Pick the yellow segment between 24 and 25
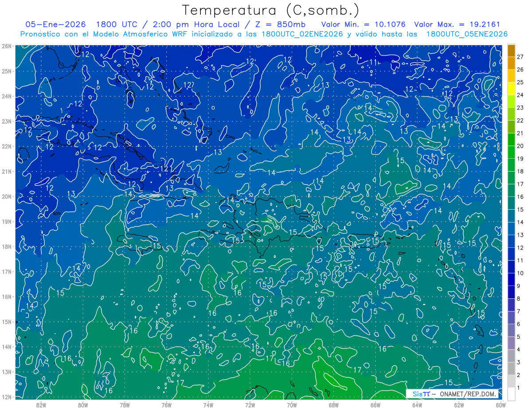Image resolution: width=532 pixels, height=411 pixels. pos(512,89)
